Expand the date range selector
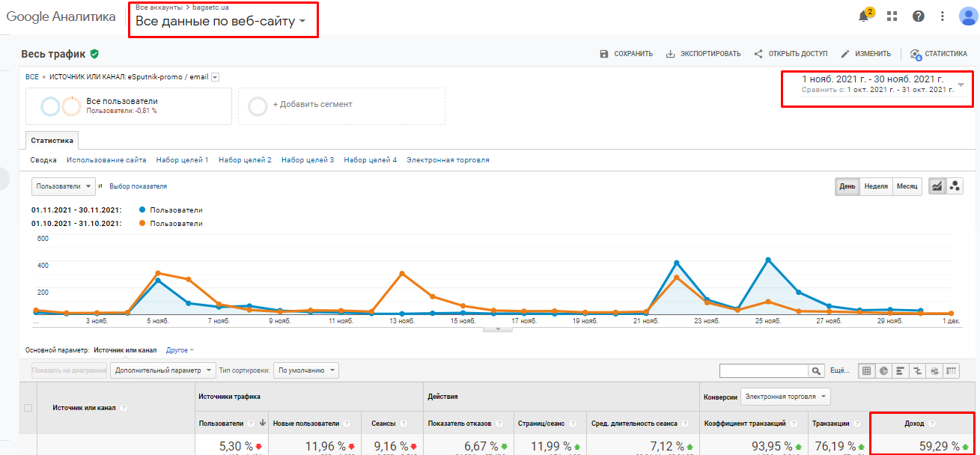The image size is (980, 455). [x=961, y=85]
